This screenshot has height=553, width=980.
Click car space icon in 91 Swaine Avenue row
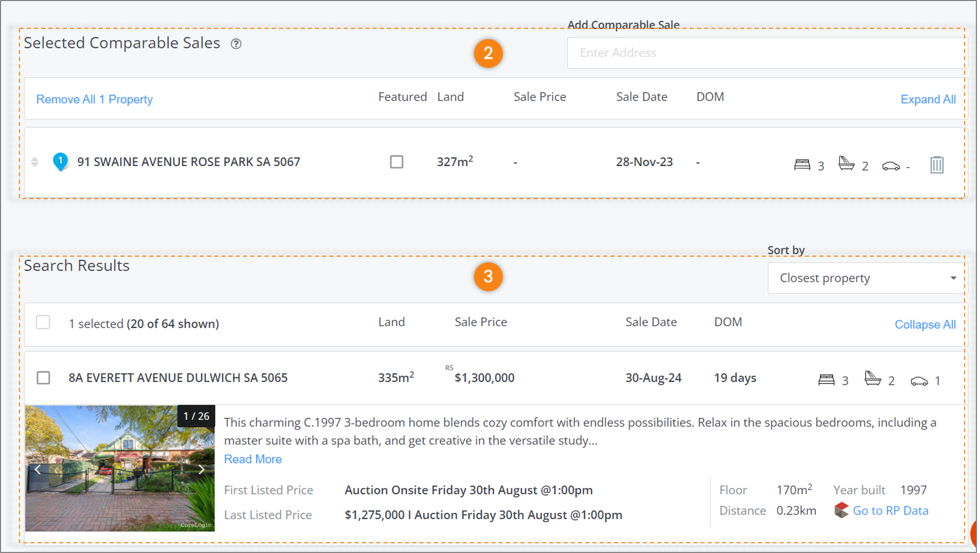pyautogui.click(x=891, y=166)
